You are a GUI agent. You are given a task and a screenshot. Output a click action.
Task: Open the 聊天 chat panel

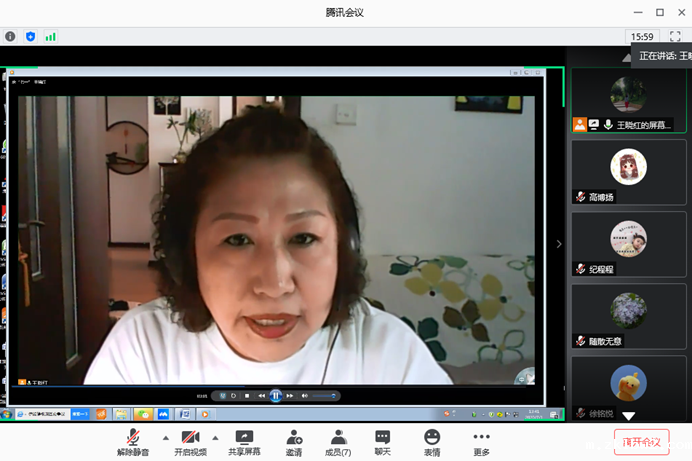point(382,442)
